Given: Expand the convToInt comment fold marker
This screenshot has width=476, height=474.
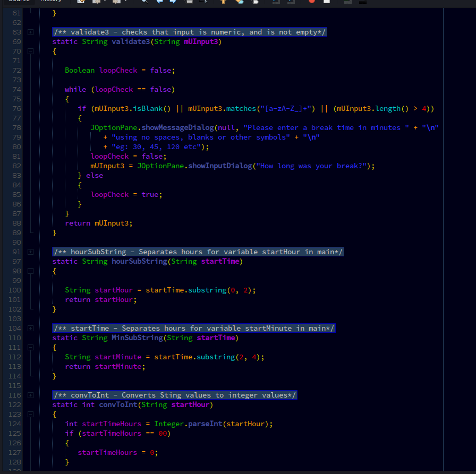Looking at the screenshot, I should [x=30, y=395].
